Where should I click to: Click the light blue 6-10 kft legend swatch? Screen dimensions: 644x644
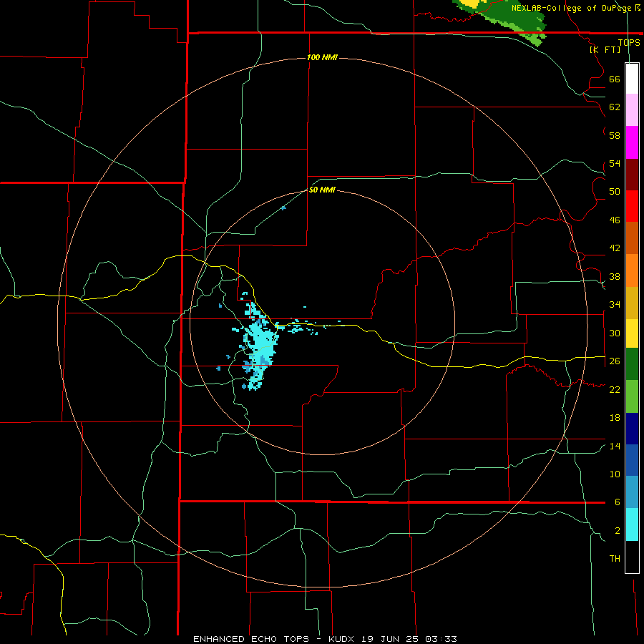(632, 492)
